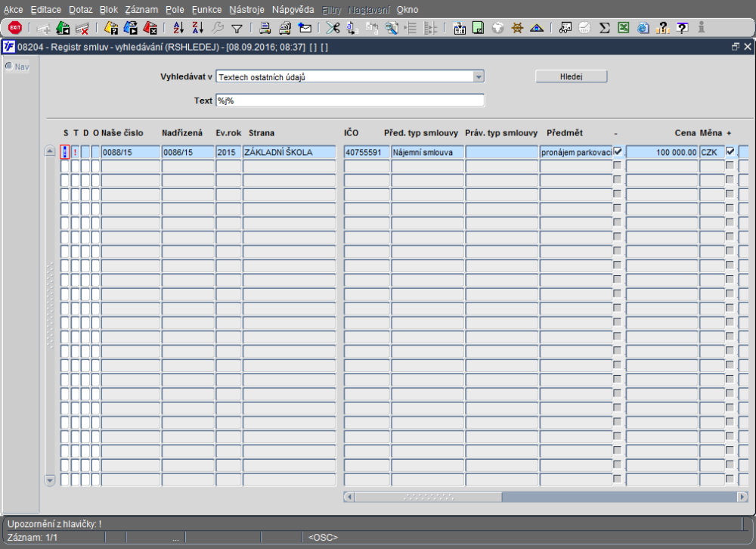
Task: Open the Okno menu
Action: (x=407, y=10)
